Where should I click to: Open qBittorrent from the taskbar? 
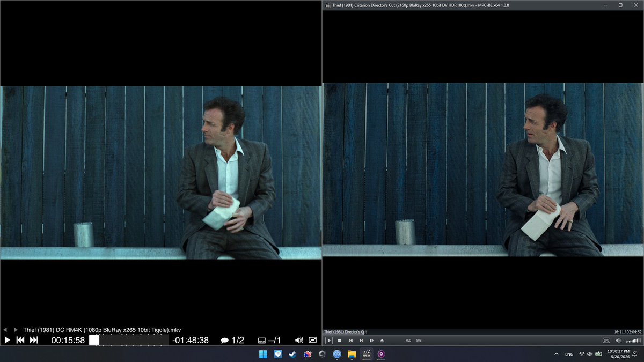click(337, 354)
